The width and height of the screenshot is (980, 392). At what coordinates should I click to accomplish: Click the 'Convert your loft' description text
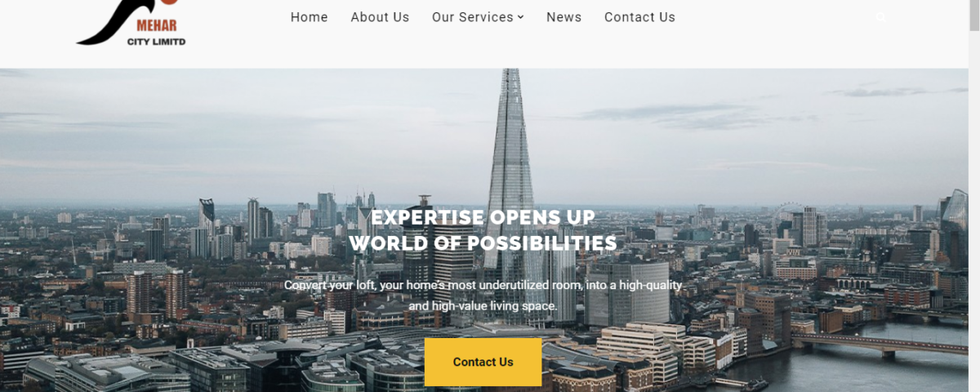[x=483, y=285]
